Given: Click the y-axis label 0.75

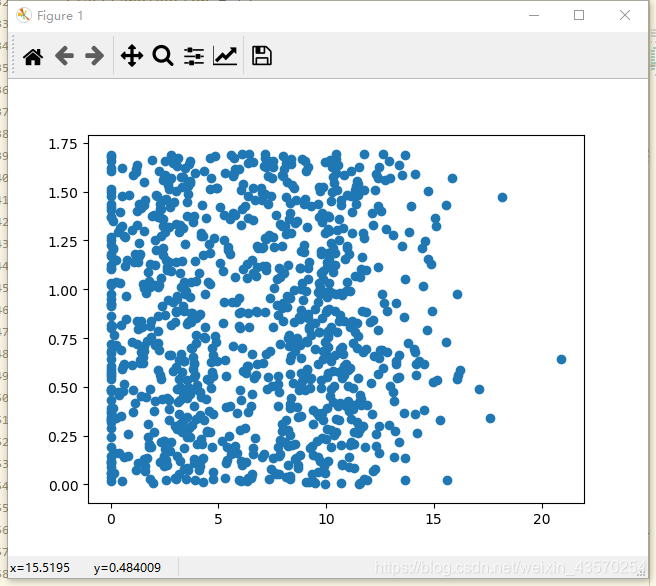Looking at the screenshot, I should (63, 340).
